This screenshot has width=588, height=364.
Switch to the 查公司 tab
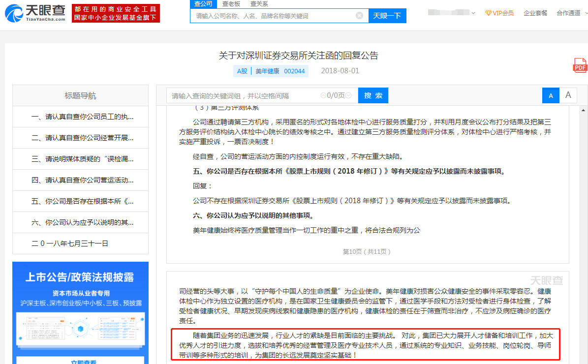[x=203, y=4]
